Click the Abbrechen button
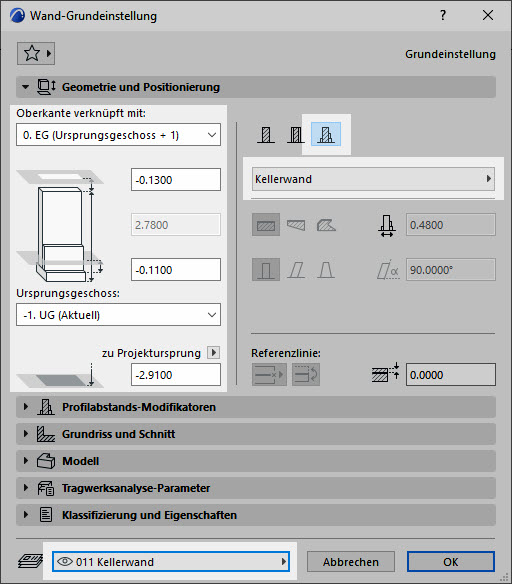 tap(351, 562)
